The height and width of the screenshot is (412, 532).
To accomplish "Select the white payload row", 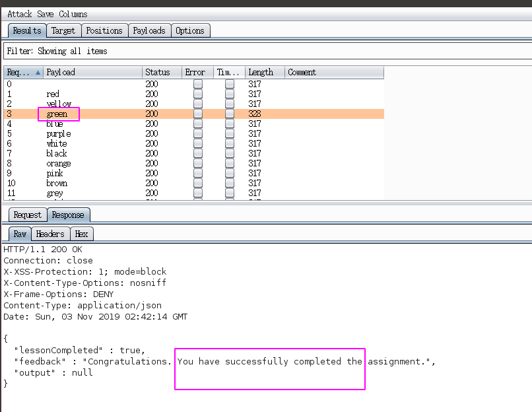I will pyautogui.click(x=194, y=143).
